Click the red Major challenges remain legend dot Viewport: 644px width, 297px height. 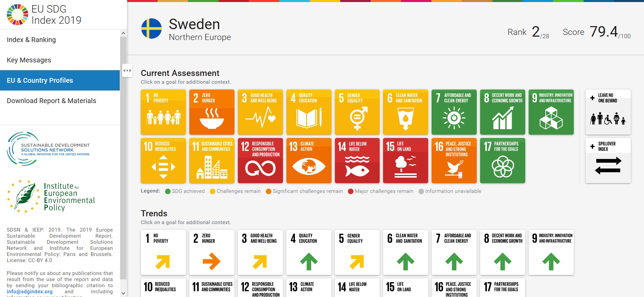click(x=351, y=191)
